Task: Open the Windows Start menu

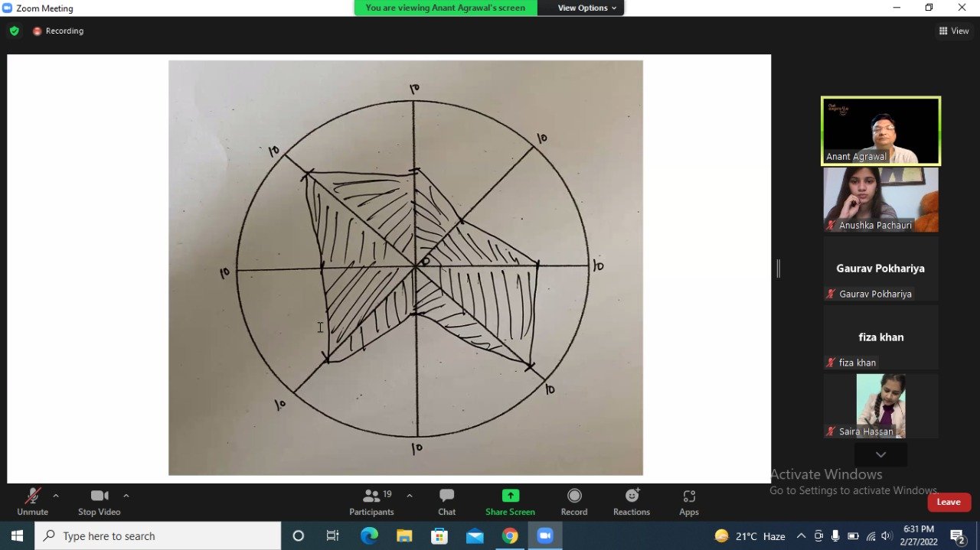Action: point(17,536)
